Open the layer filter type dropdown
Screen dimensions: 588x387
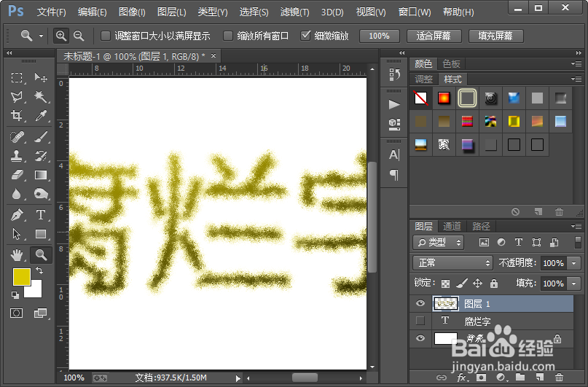438,243
